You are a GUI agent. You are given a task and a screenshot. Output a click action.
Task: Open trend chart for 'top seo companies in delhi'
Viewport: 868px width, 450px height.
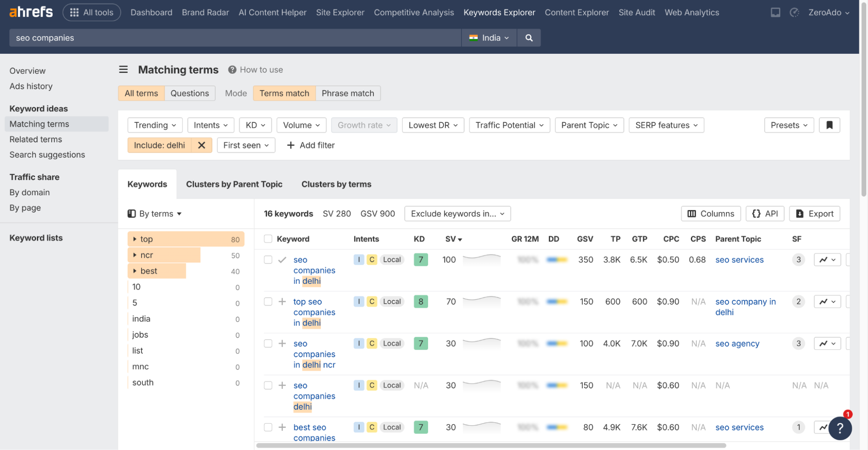(x=827, y=302)
